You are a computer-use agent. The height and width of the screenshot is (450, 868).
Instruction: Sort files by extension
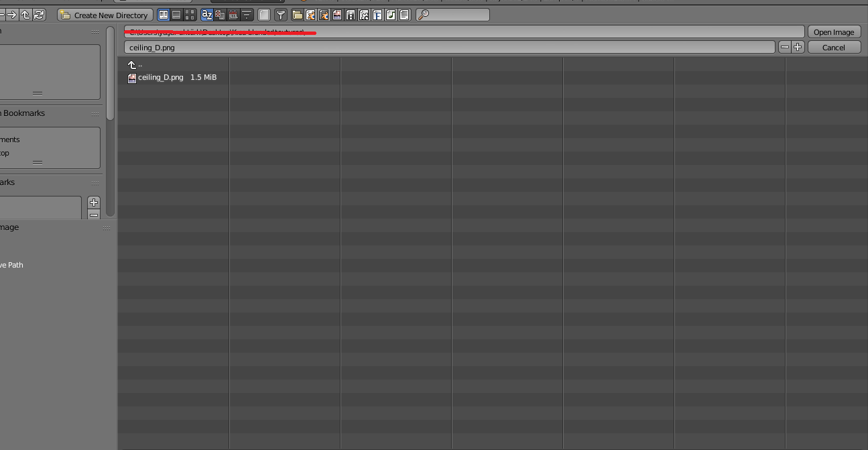click(220, 15)
